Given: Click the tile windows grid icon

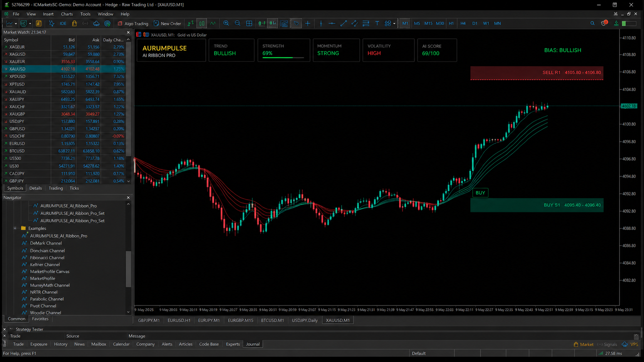Looking at the screenshot, I should point(249,23).
